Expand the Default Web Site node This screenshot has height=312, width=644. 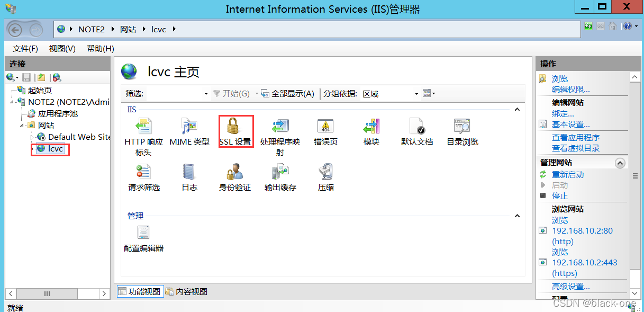[32, 137]
